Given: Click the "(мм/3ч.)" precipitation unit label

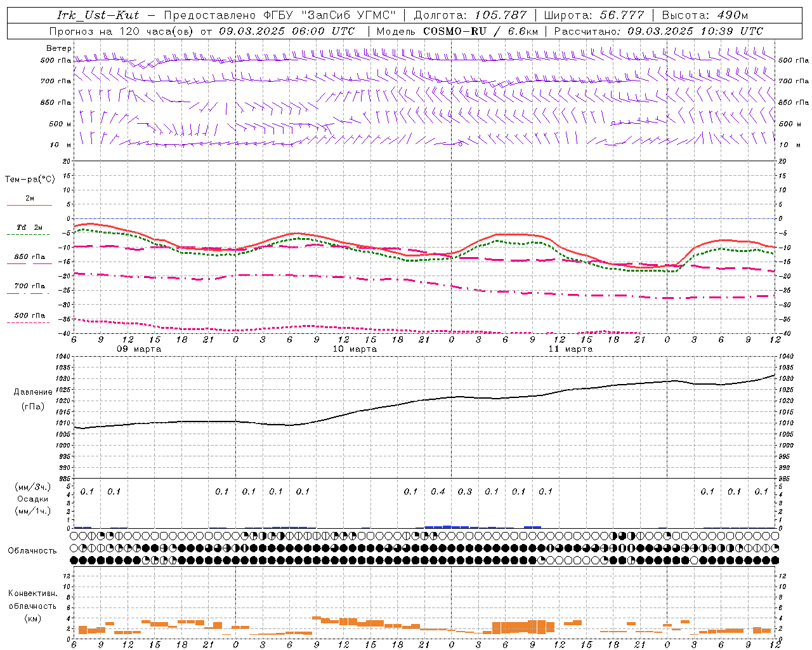Looking at the screenshot, I should (33, 487).
